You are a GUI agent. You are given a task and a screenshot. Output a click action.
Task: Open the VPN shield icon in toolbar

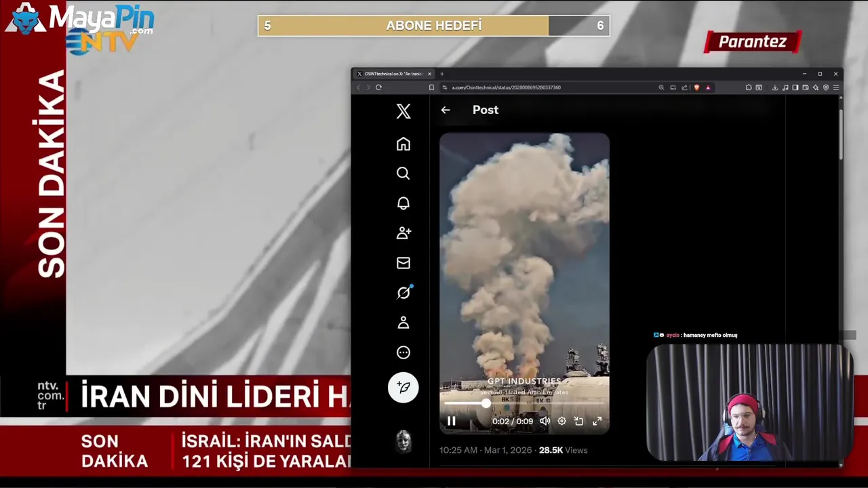coord(826,87)
